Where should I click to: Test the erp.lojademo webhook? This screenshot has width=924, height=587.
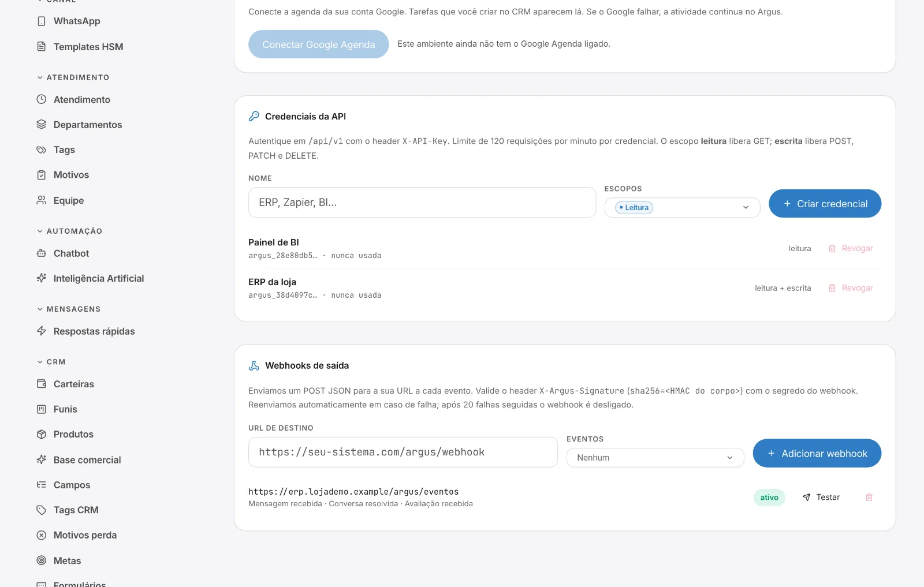point(821,497)
